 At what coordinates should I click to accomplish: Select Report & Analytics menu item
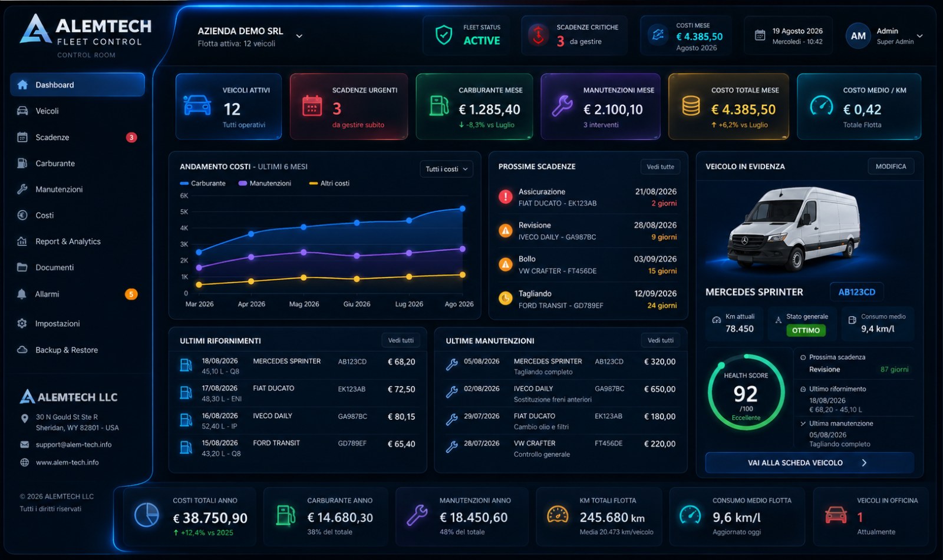pos(77,241)
